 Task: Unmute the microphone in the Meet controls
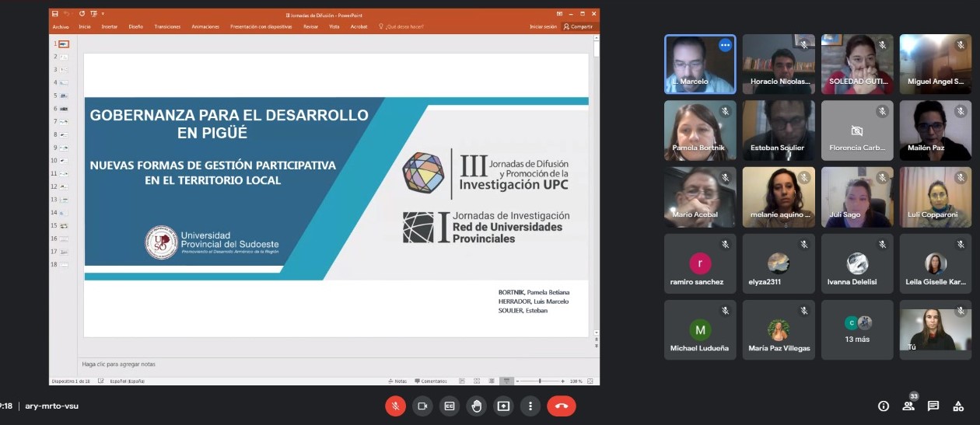pos(395,406)
